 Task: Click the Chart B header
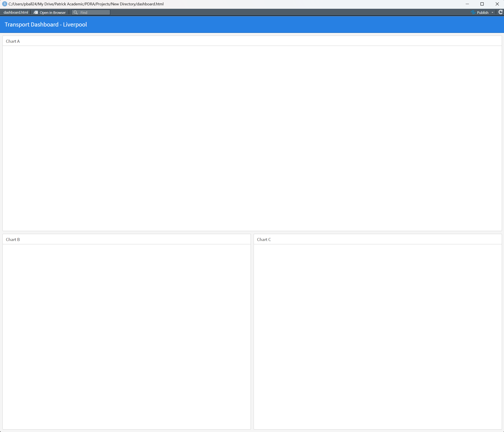13,240
